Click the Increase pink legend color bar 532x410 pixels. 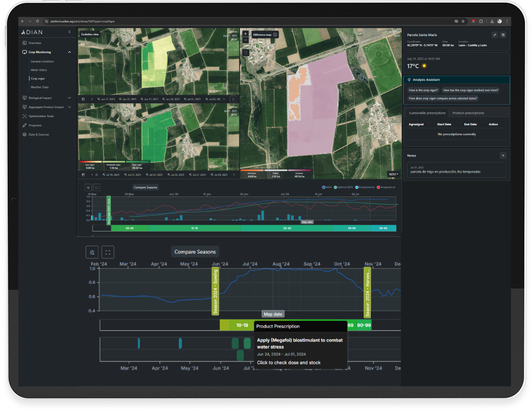[299, 170]
